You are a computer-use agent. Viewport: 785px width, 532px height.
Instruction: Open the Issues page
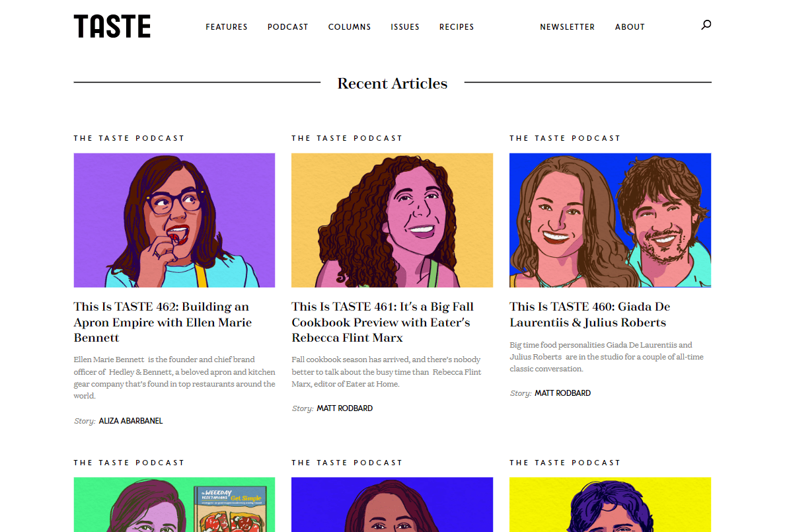405,27
